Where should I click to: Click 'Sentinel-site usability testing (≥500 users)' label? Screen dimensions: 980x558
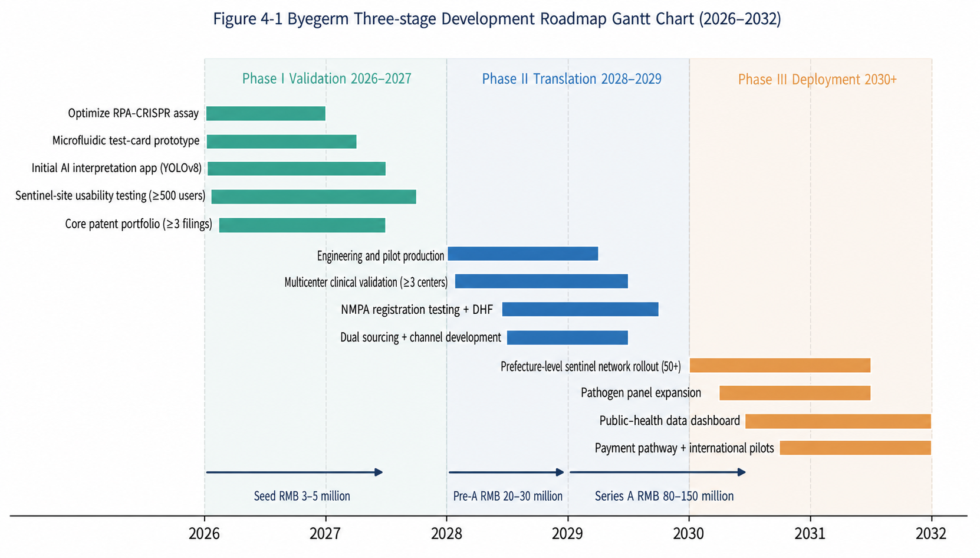[x=110, y=196]
